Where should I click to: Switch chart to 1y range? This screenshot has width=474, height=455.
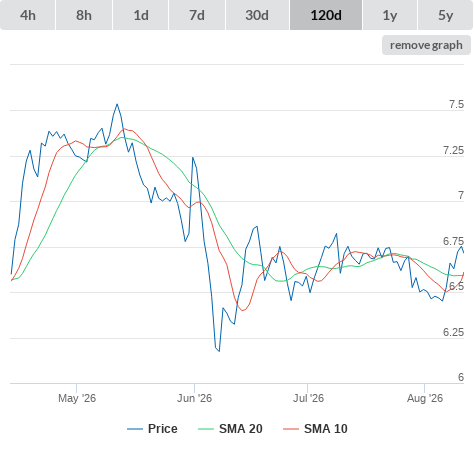390,15
